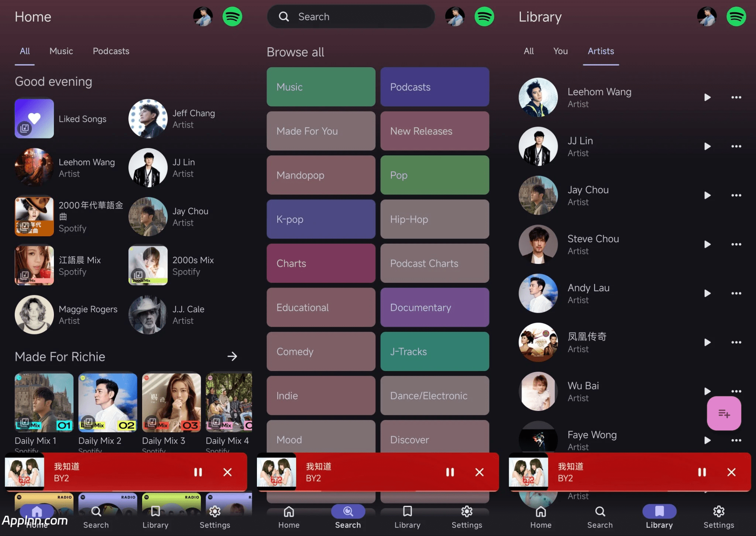This screenshot has height=536, width=756.
Task: Expand Made For Richie with the arrow
Action: pos(232,356)
